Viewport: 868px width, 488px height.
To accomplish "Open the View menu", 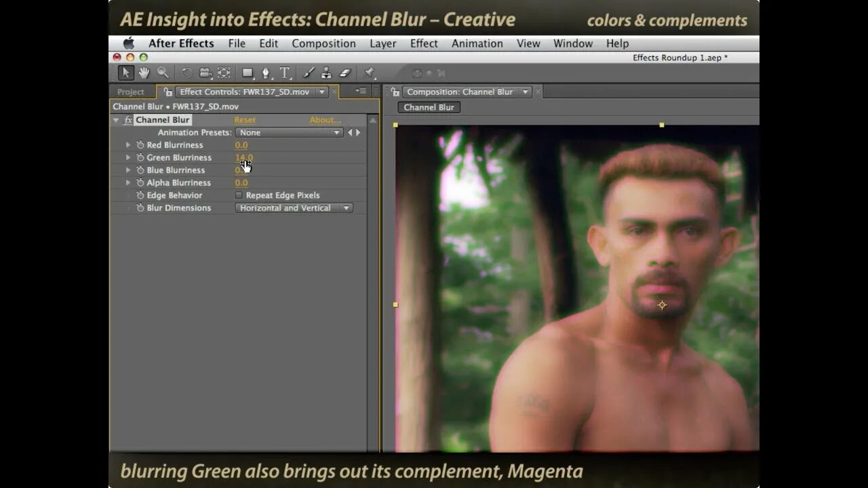I will [528, 43].
